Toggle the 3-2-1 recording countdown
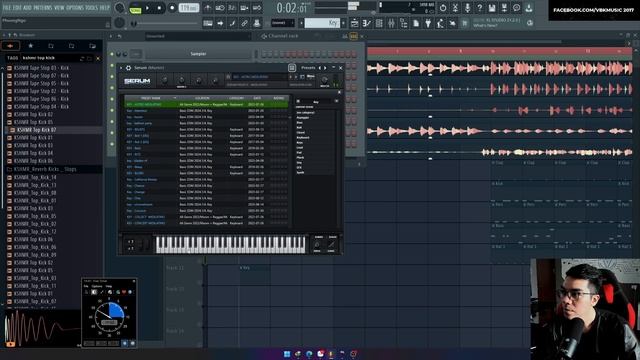Image resolution: width=640 pixels, height=360 pixels. click(232, 8)
